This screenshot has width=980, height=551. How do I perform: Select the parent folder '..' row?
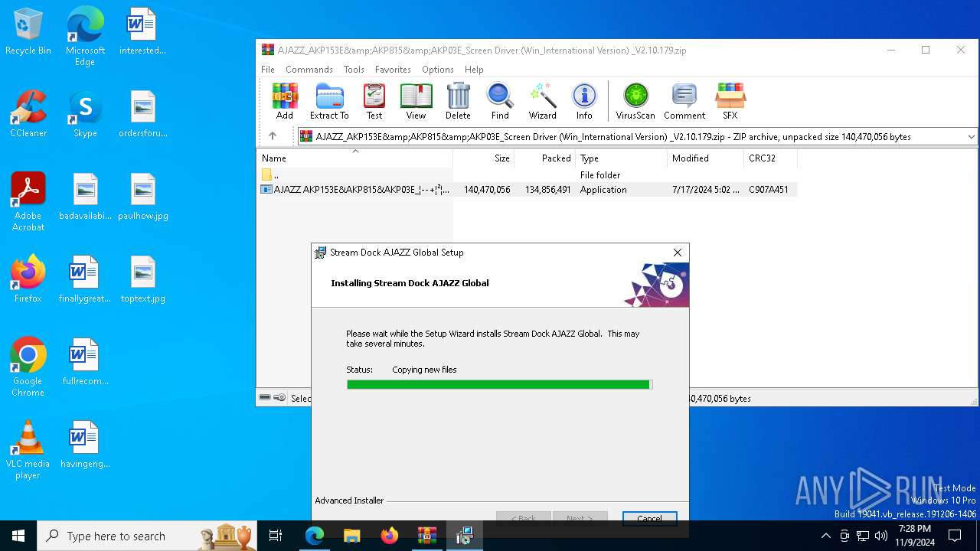tap(527, 175)
